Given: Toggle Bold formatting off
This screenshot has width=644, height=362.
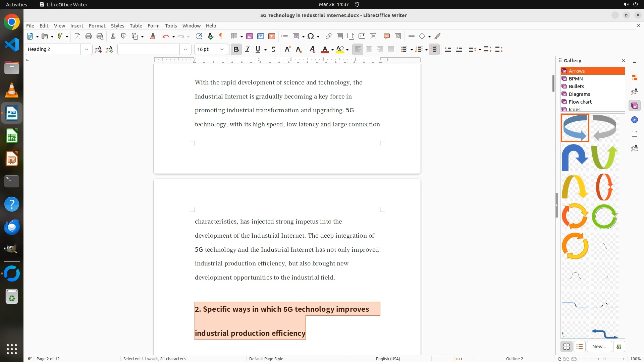Looking at the screenshot, I should (236, 49).
